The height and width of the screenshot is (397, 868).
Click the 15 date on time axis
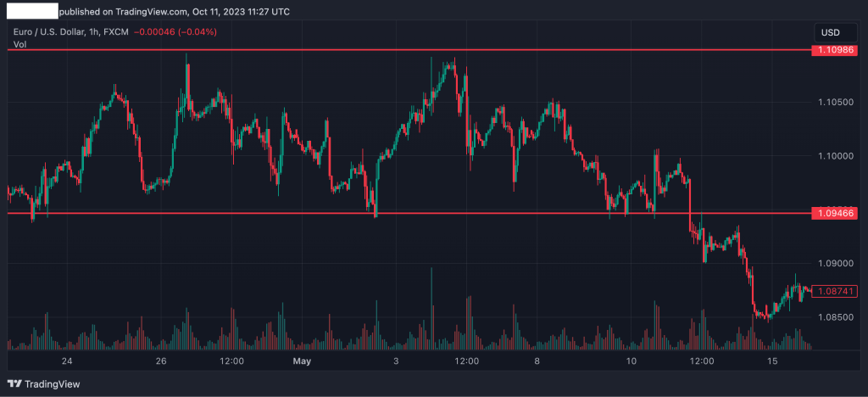click(x=771, y=361)
